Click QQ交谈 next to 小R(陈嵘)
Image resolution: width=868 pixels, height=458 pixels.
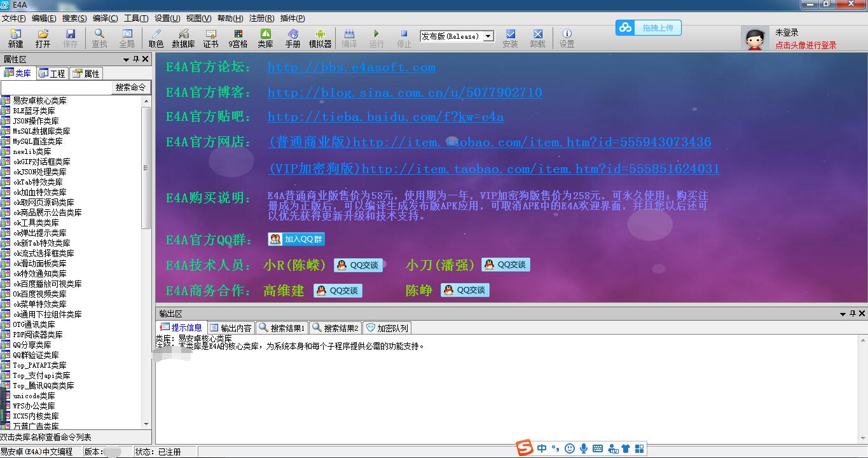click(359, 265)
